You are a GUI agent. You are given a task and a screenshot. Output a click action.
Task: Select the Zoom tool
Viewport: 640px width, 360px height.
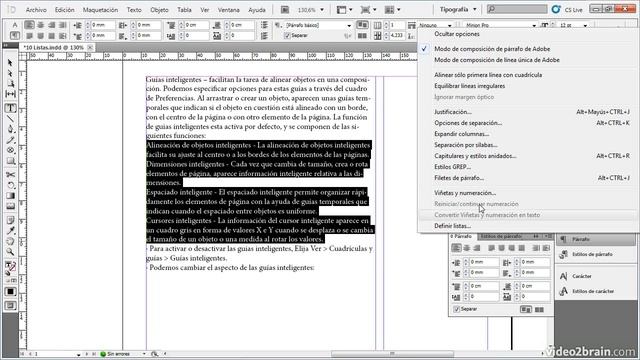10,252
